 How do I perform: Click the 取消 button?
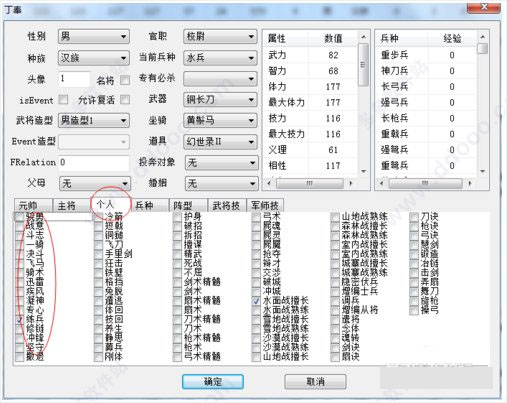[315, 381]
